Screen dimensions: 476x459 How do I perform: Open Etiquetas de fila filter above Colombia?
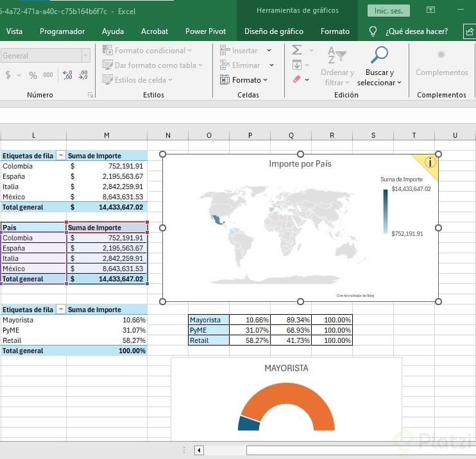(61, 156)
